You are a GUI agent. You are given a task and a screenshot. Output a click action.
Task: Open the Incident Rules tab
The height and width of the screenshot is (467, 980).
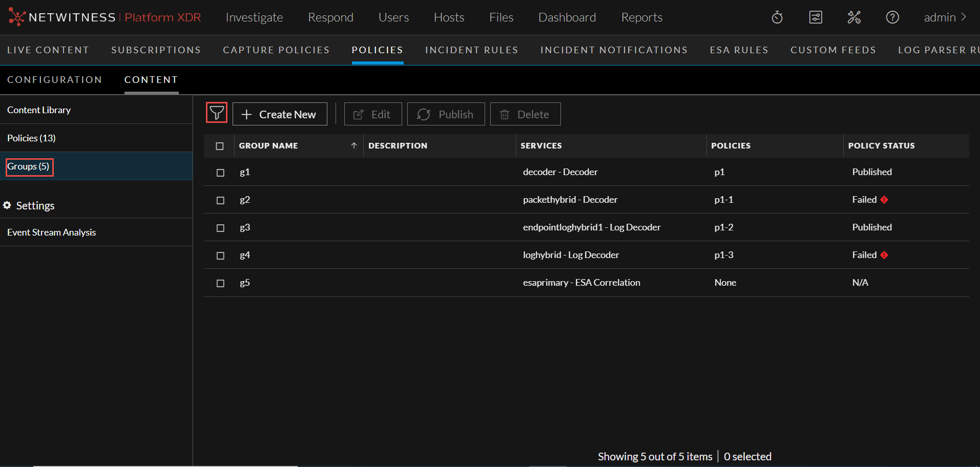[x=471, y=50]
